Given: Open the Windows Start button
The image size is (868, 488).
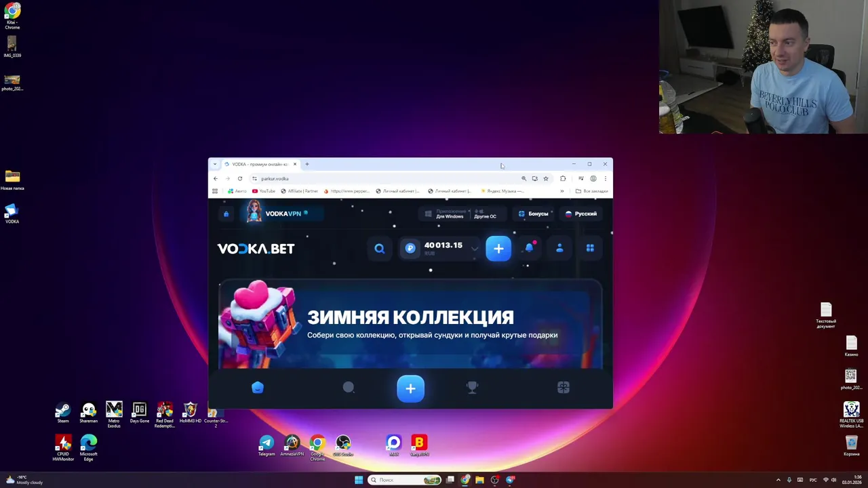Looking at the screenshot, I should (x=359, y=480).
